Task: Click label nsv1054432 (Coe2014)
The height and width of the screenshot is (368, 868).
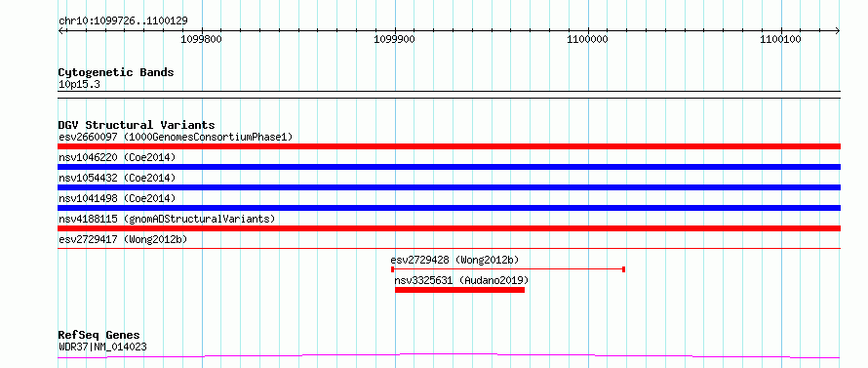Action: [117, 178]
